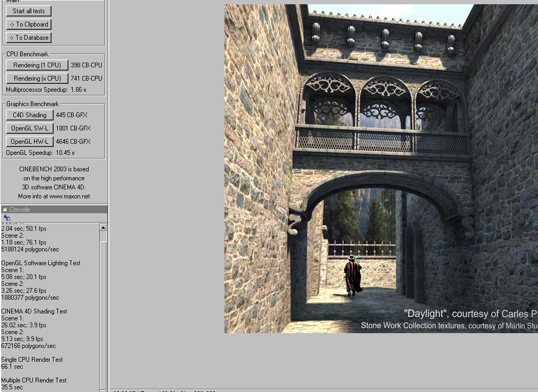This screenshot has height=392, width=538.
Task: Click the Multiple CPU Render Test line
Action: click(x=34, y=380)
